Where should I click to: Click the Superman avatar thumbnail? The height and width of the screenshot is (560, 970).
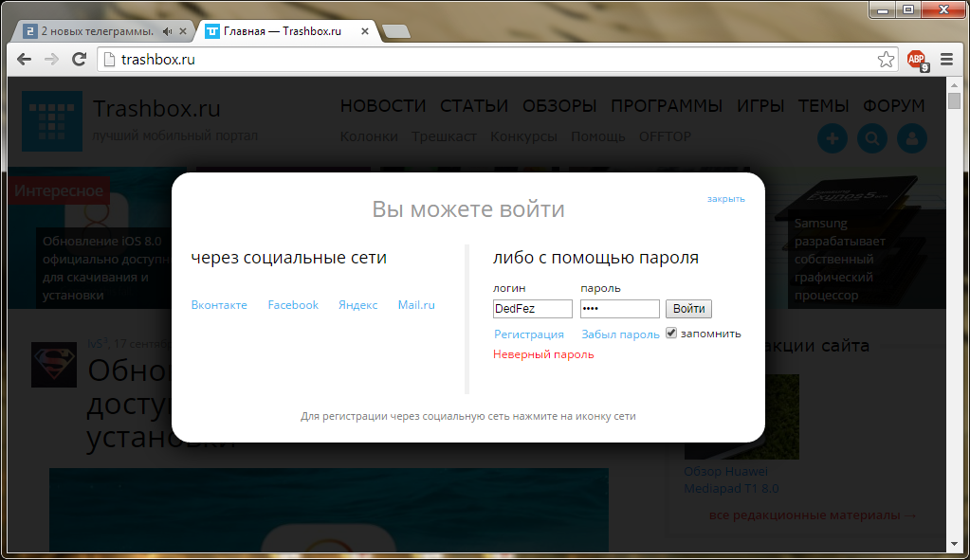(54, 364)
